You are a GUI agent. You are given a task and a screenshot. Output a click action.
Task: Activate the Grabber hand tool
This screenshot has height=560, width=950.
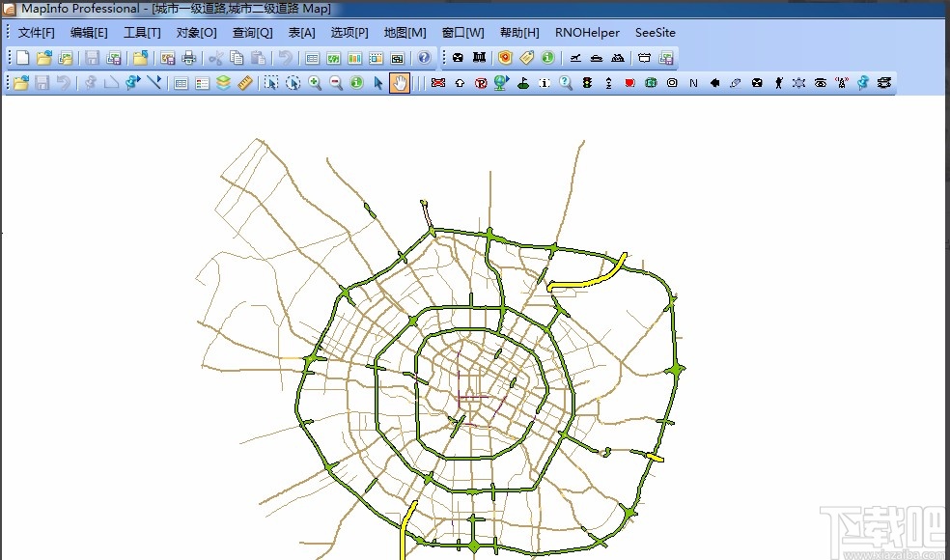point(400,82)
